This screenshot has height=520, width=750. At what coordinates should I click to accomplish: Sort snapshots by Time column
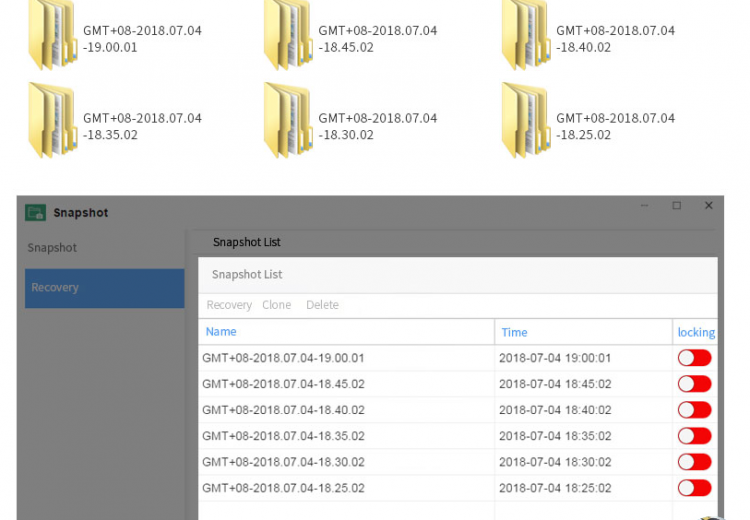[x=514, y=333]
